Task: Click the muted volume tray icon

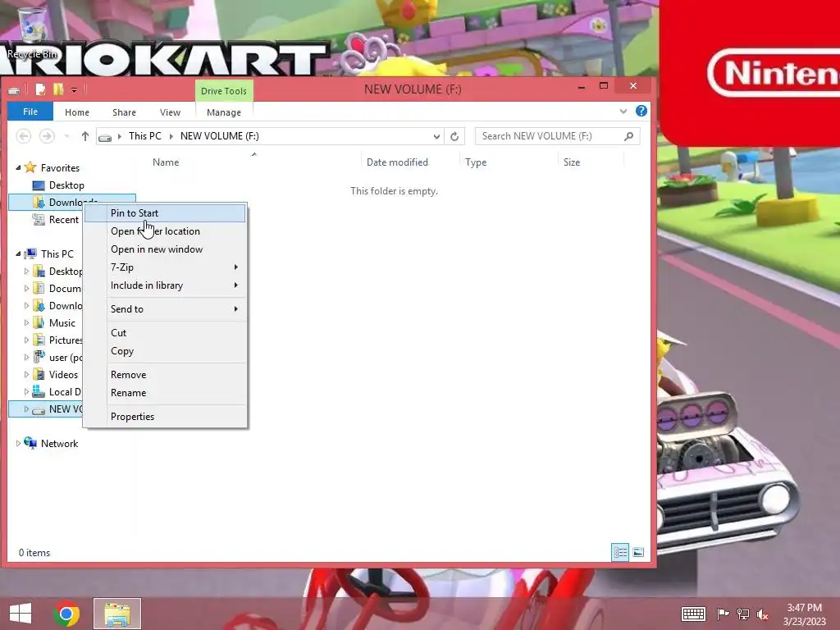Action: pos(762,614)
